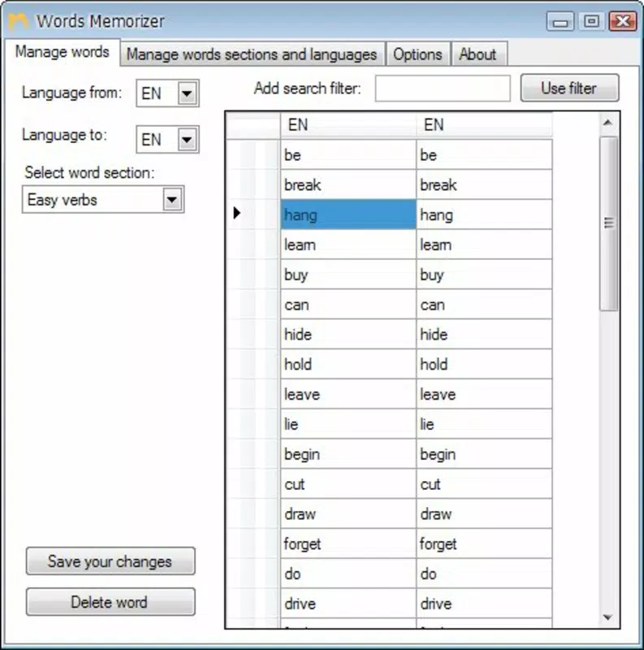Open the Easy verbs section dropdown
The height and width of the screenshot is (650, 644).
(172, 200)
